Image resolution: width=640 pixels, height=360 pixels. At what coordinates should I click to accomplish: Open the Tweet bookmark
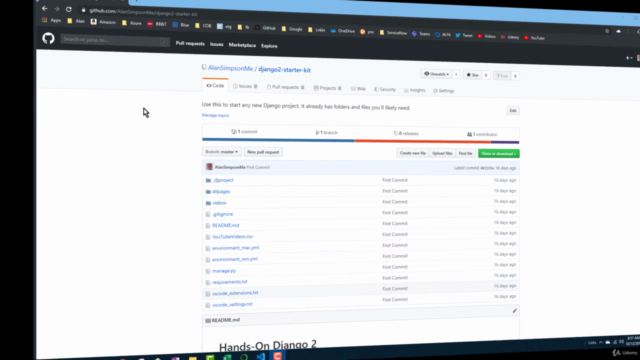pyautogui.click(x=464, y=36)
